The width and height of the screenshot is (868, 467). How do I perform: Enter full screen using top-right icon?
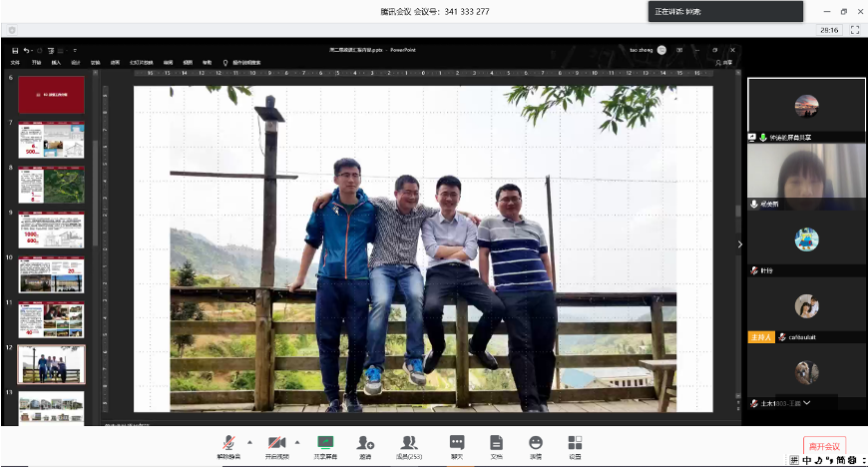pyautogui.click(x=857, y=30)
